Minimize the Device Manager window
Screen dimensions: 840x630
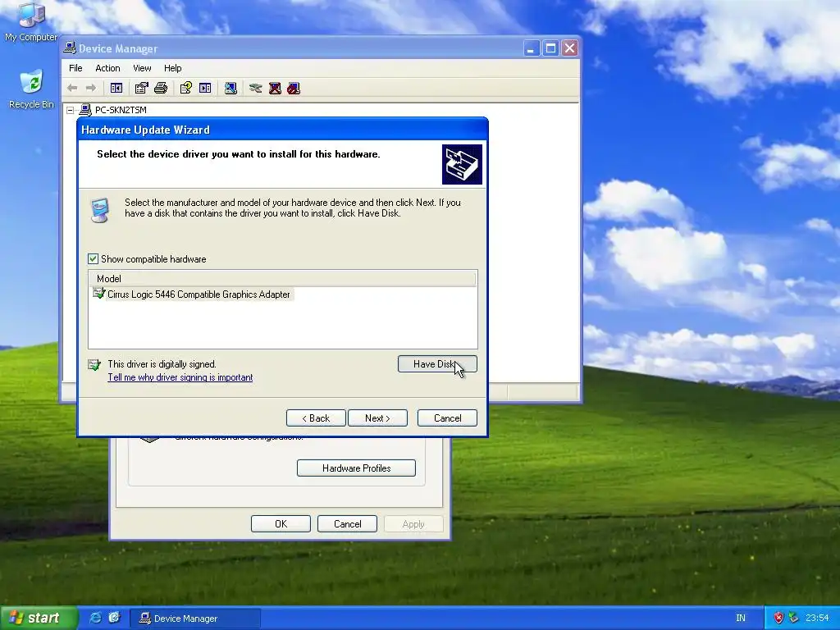coord(531,48)
